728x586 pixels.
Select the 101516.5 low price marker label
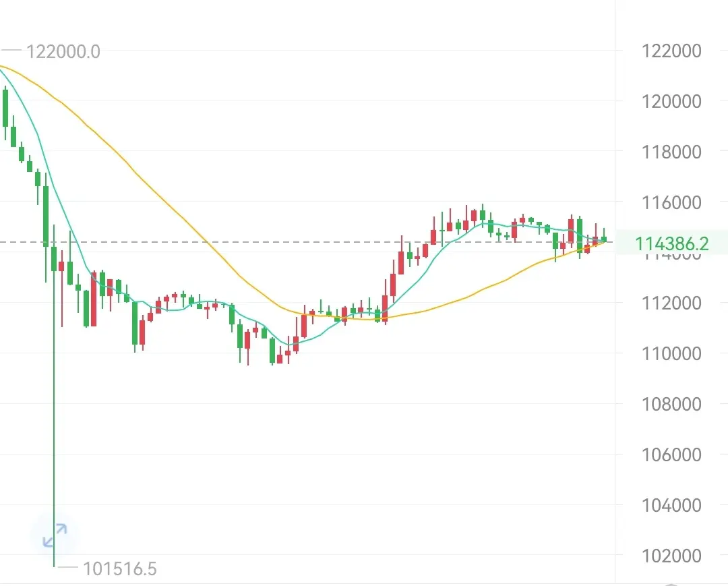click(119, 569)
